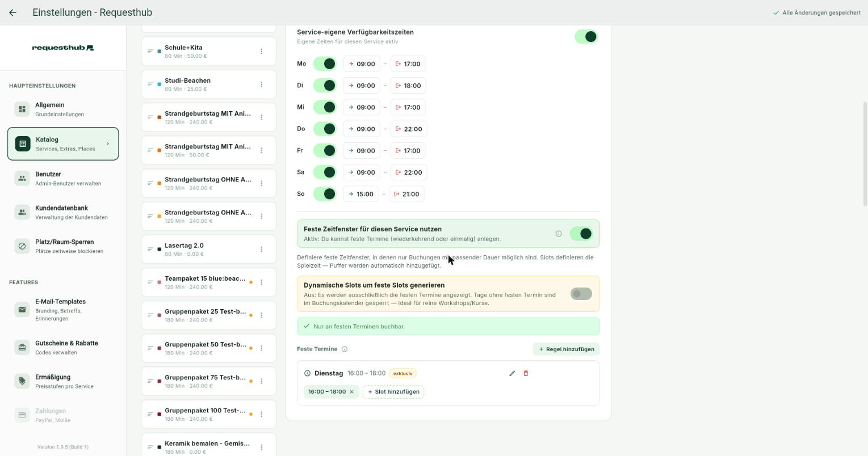This screenshot has width=868, height=456.
Task: Open three-dot menu for Studi-Beachen
Action: point(261,85)
